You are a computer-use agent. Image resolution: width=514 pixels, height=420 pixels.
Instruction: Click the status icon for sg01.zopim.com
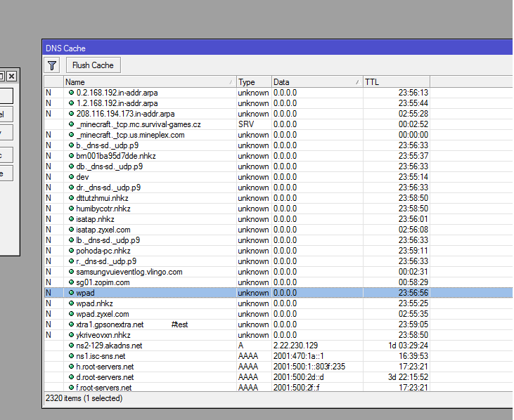point(71,282)
